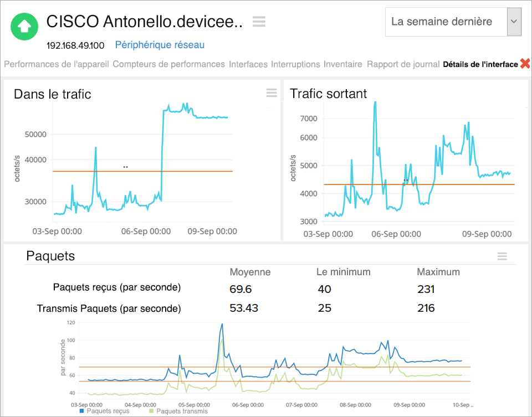
Task: Open the 'Interruptions' tab
Action: click(295, 64)
